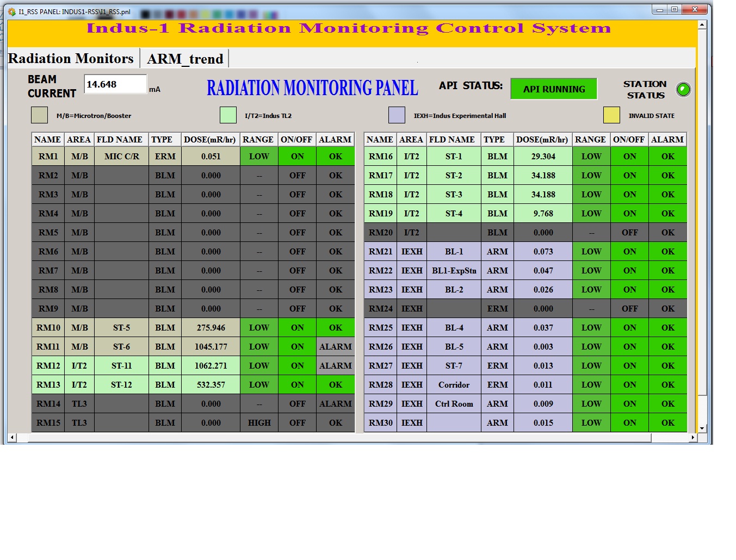Viewport: 736px width, 560px height.
Task: Click the ALARM cell of RM14
Action: pyautogui.click(x=336, y=403)
